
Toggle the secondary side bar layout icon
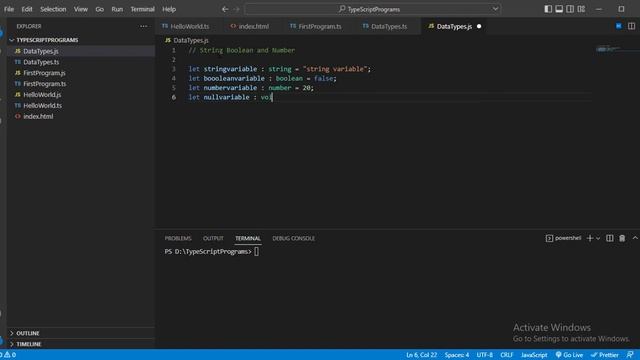coord(570,9)
